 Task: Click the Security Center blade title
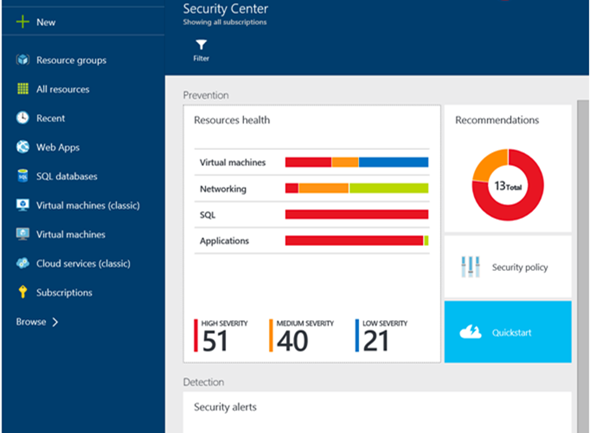[225, 9]
